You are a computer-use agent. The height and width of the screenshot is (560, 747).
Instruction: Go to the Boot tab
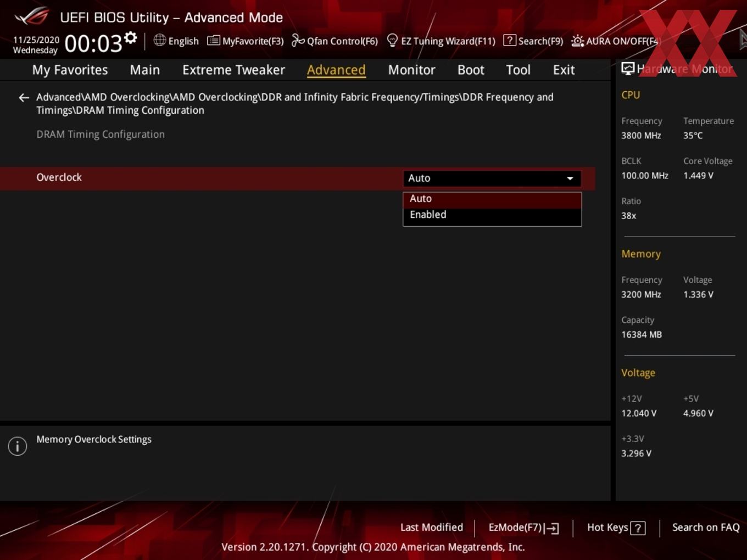point(471,70)
